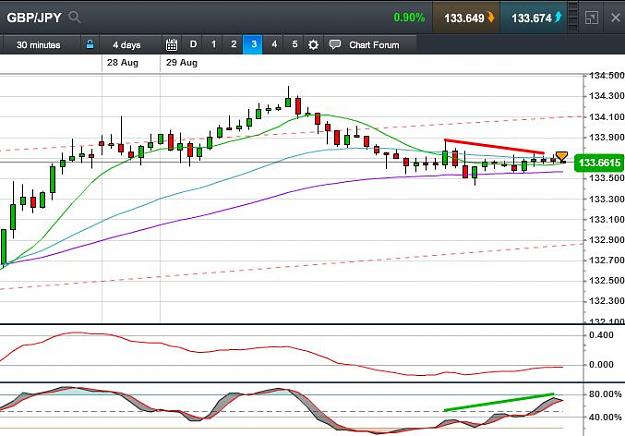
Task: Open the 4 days range dropdown
Action: pyautogui.click(x=127, y=45)
